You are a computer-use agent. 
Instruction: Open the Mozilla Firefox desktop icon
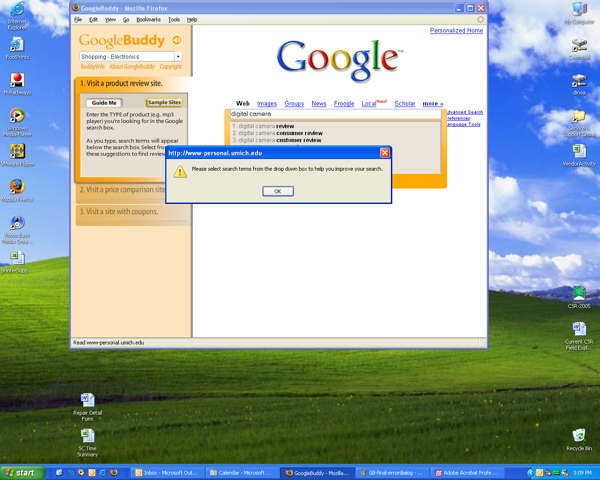[x=17, y=187]
